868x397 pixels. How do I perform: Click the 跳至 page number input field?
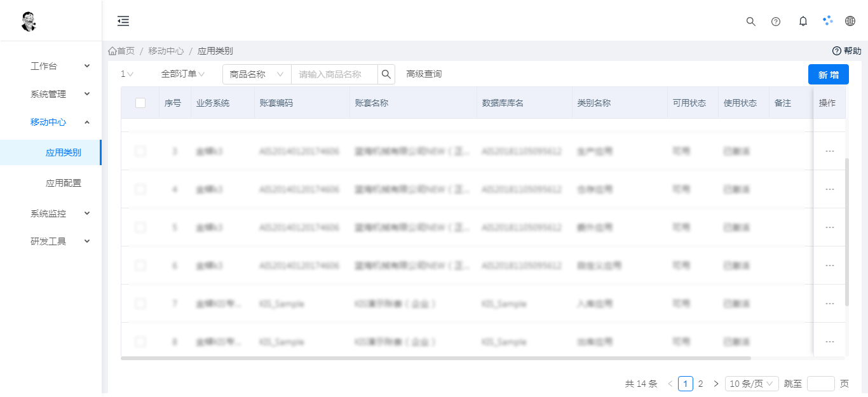[820, 384]
